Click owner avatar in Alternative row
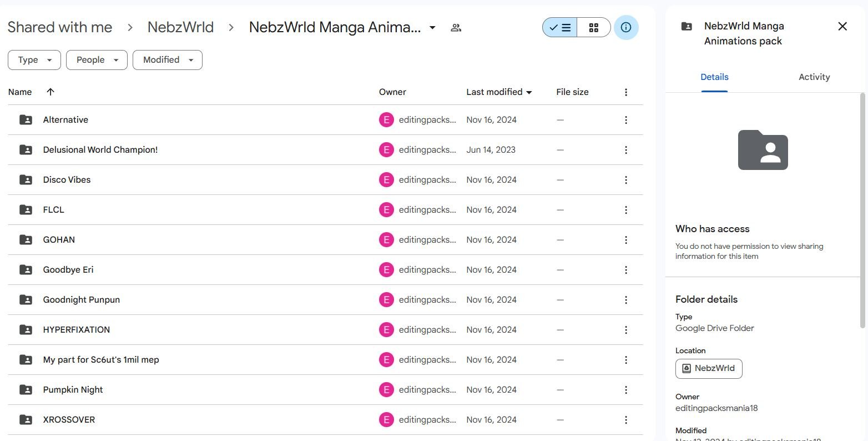868x441 pixels. 386,120
